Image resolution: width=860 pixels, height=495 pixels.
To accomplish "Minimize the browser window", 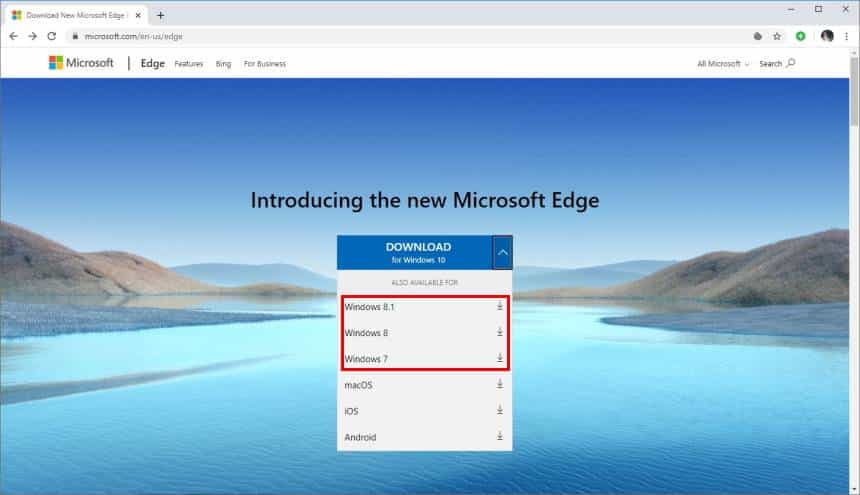I will (x=791, y=9).
